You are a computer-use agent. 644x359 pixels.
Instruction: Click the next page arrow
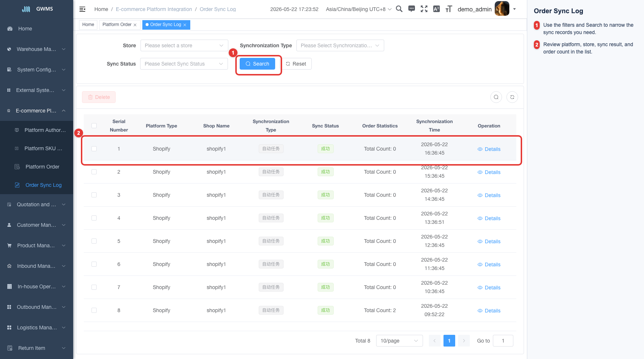click(x=464, y=341)
